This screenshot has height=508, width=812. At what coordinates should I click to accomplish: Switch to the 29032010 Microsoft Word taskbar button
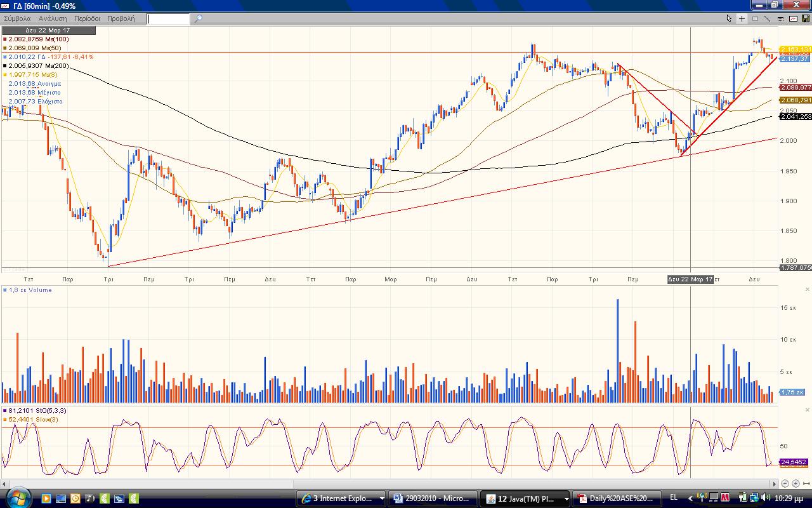click(x=431, y=498)
